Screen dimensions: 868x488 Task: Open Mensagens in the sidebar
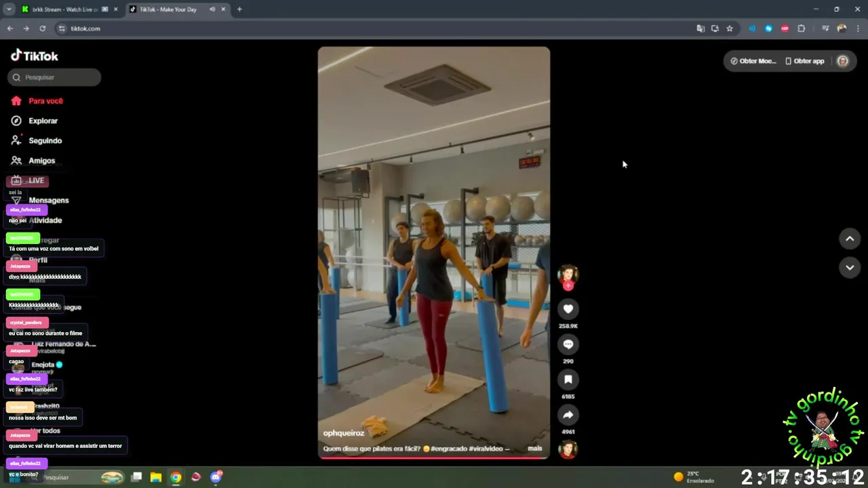48,201
